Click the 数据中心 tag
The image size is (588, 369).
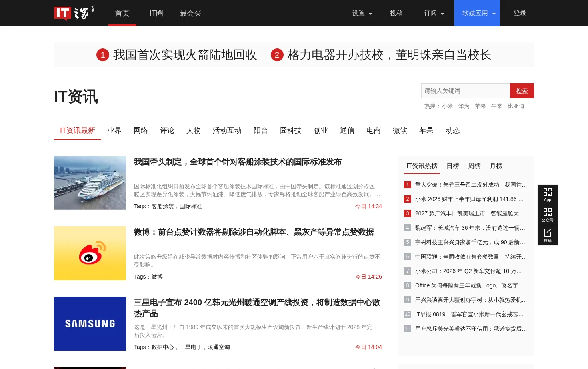(x=163, y=347)
